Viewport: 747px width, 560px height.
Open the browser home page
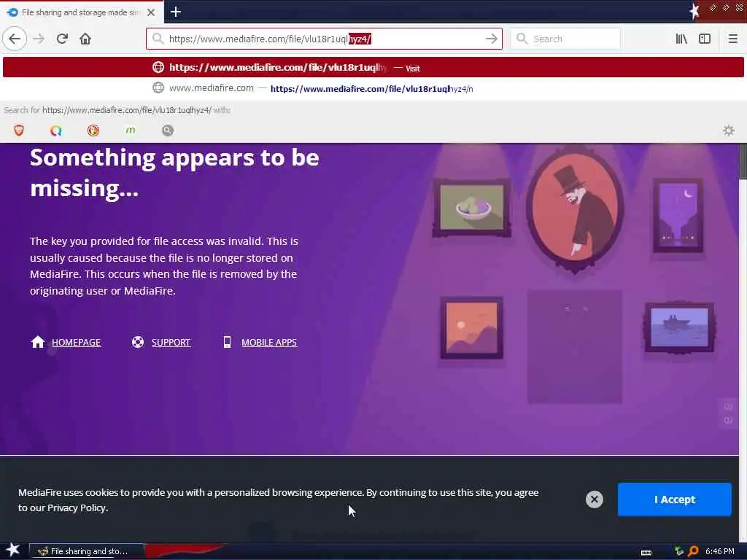click(85, 39)
